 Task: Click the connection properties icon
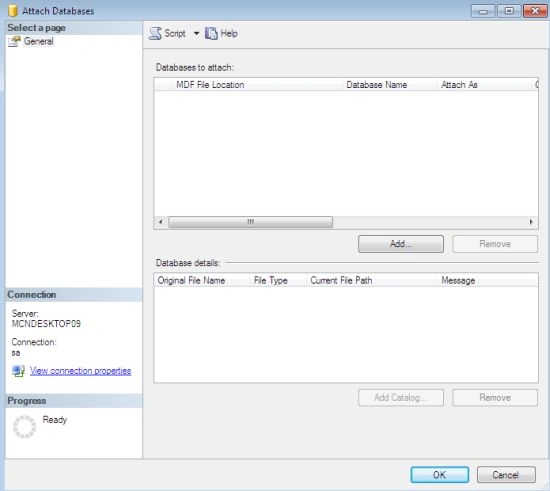point(18,371)
